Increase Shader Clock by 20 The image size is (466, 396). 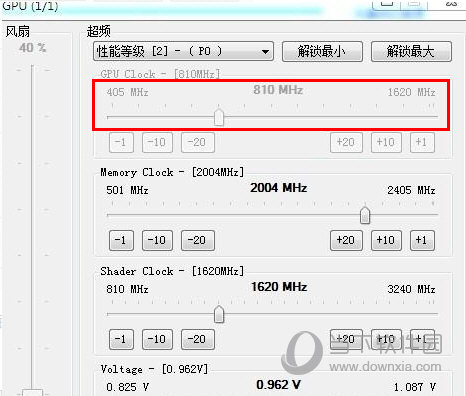346,339
